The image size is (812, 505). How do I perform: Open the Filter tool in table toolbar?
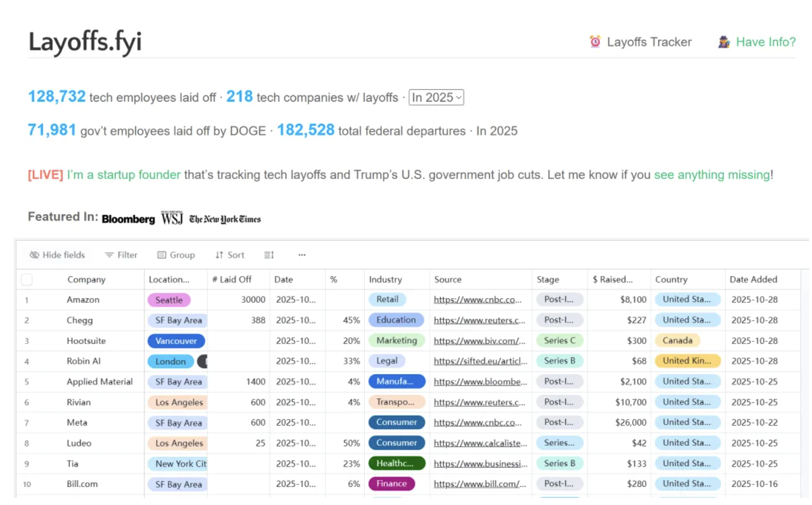(x=121, y=255)
